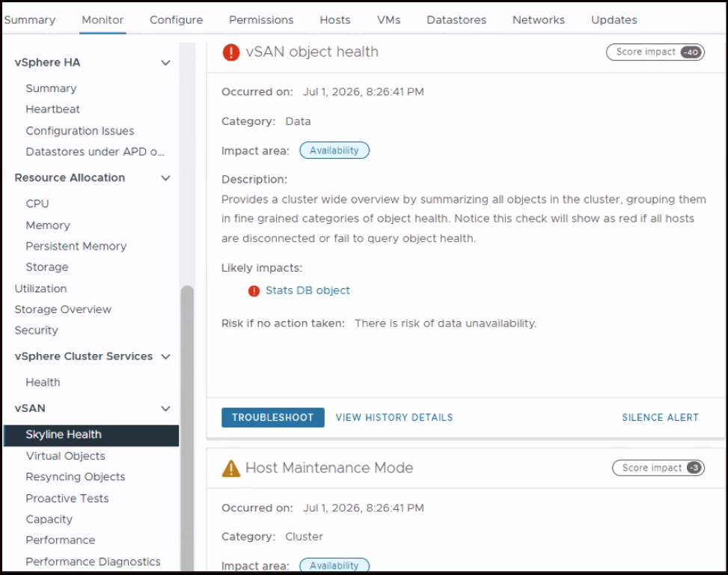Open Performance Diagnostics

tap(93, 562)
